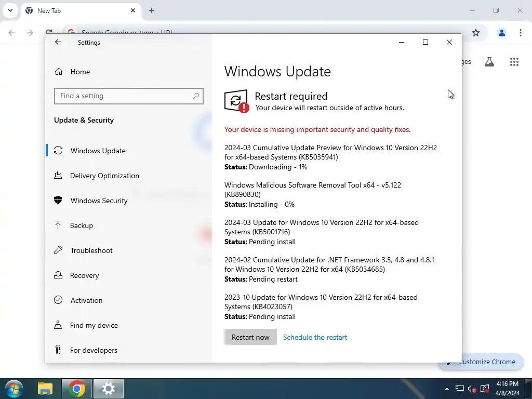Open the Chrome profile avatar button

501,33
